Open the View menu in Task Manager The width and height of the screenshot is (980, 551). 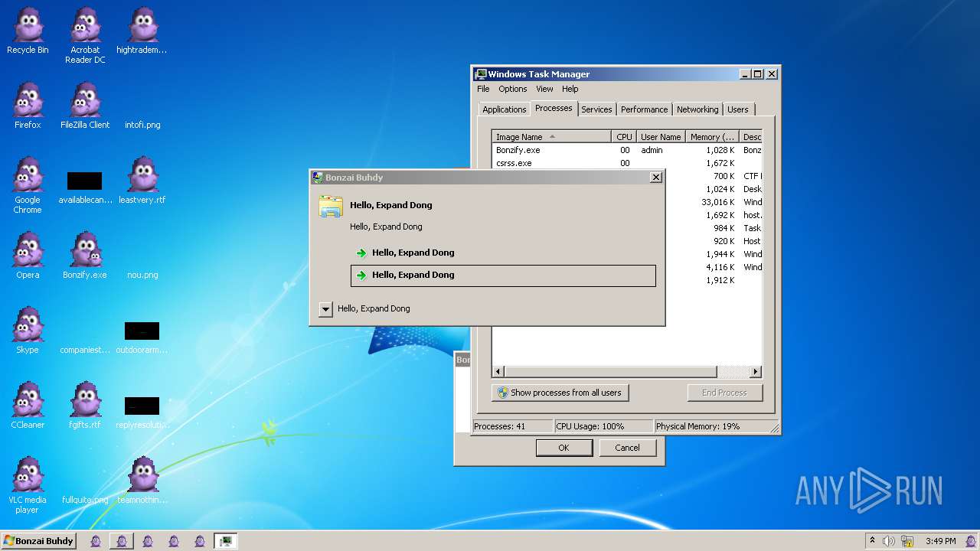tap(544, 89)
